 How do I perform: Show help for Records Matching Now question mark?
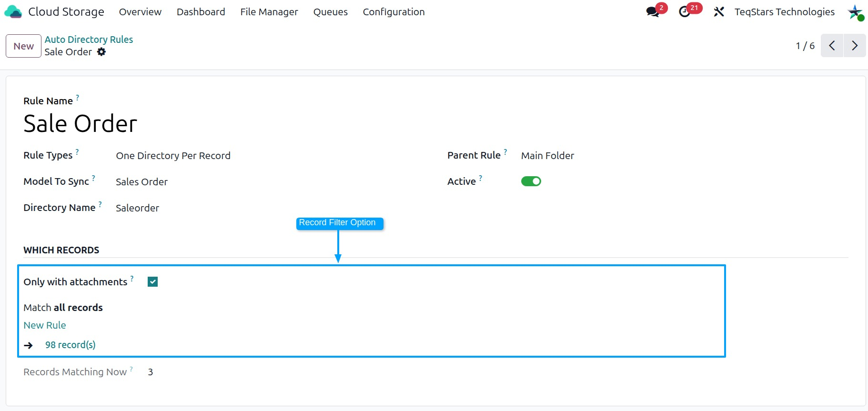tap(131, 369)
